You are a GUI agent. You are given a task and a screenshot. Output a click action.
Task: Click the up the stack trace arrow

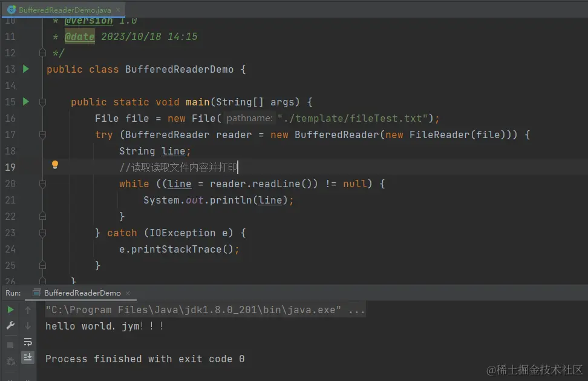28,310
